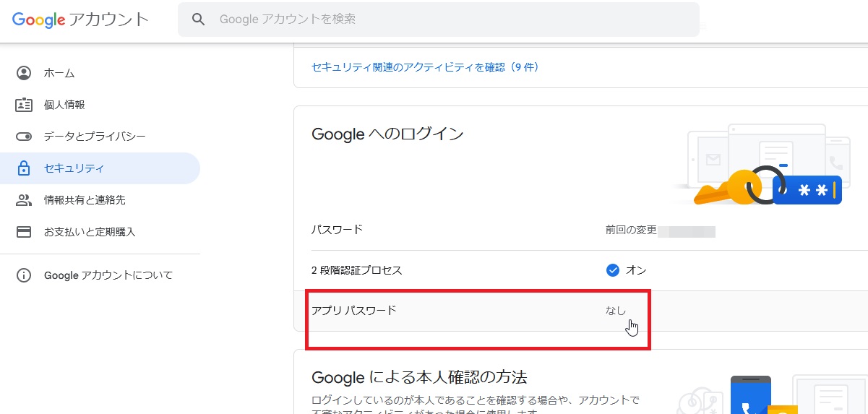Open ホーム in the sidebar
This screenshot has width=868, height=414.
pyautogui.click(x=100, y=73)
